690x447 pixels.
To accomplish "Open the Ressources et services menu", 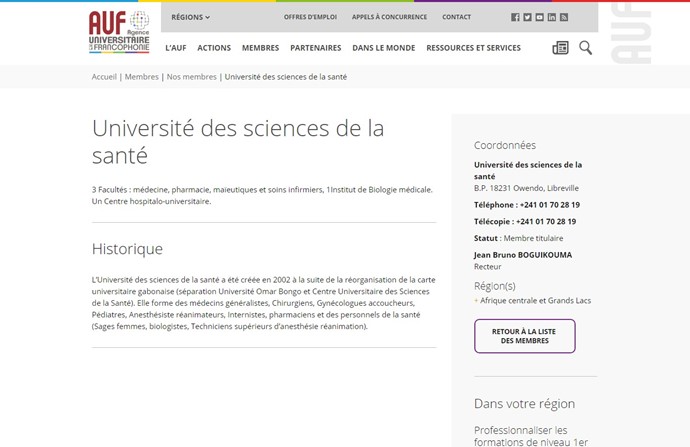I will (473, 48).
